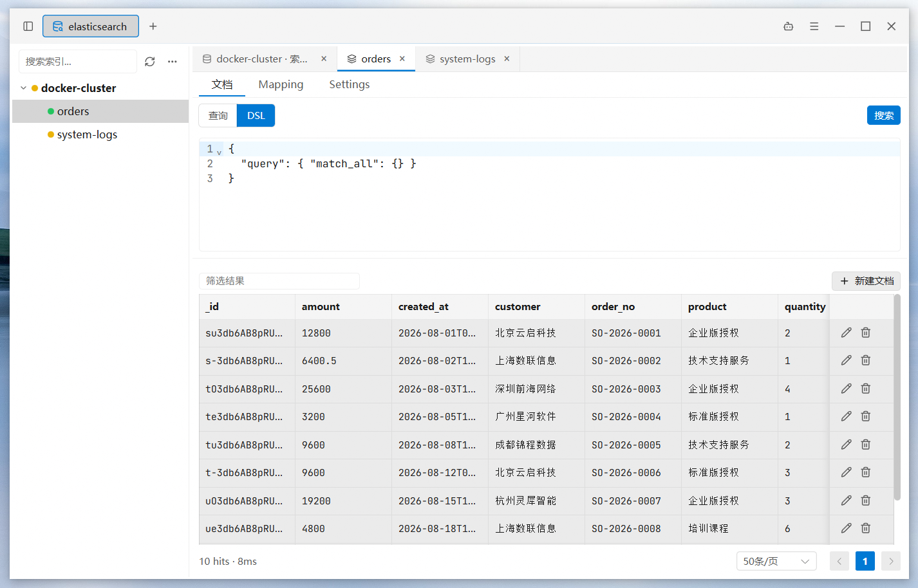Close the system-logs tab

(507, 59)
